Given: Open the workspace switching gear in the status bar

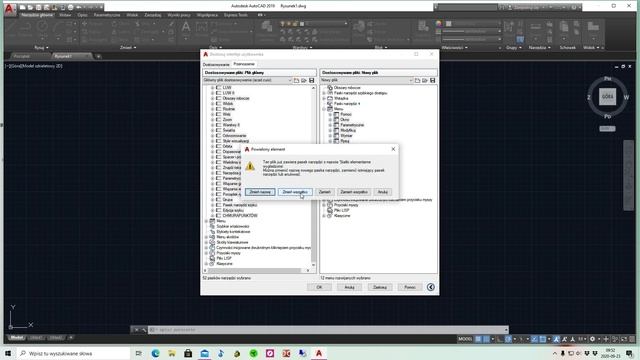Looking at the screenshot, I should click(x=592, y=339).
